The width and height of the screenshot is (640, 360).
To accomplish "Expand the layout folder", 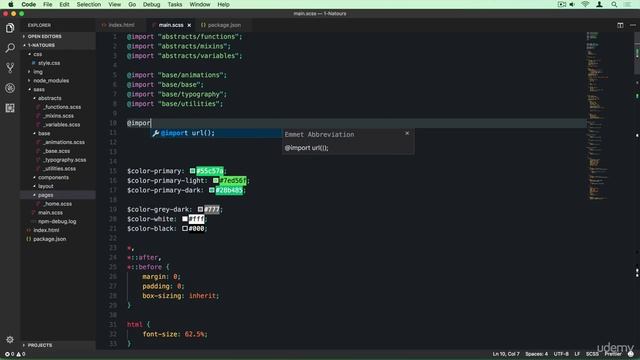I will pos(45,186).
